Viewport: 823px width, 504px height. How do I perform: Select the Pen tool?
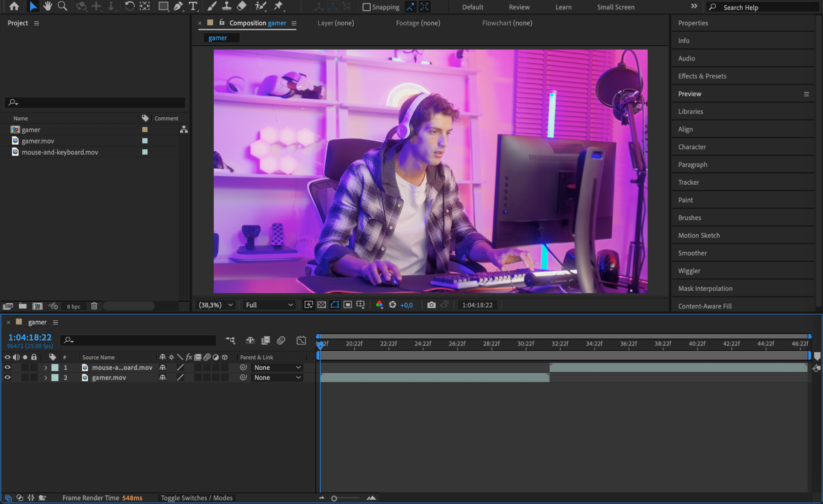coord(178,6)
